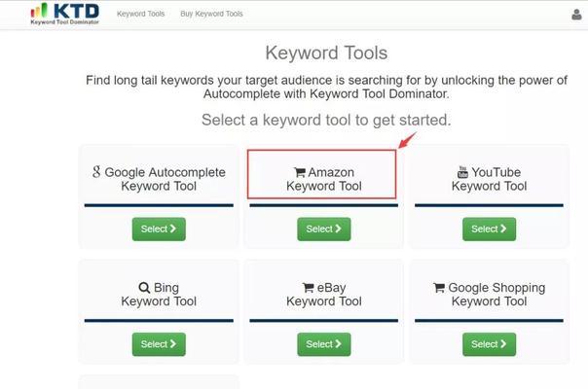Select the eBay Keyword Tool button
The height and width of the screenshot is (389, 588).
(x=324, y=344)
